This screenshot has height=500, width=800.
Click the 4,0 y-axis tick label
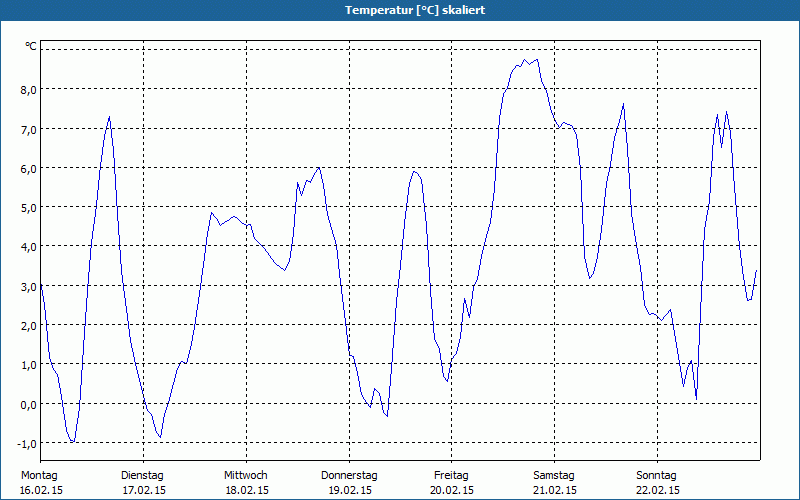click(28, 247)
